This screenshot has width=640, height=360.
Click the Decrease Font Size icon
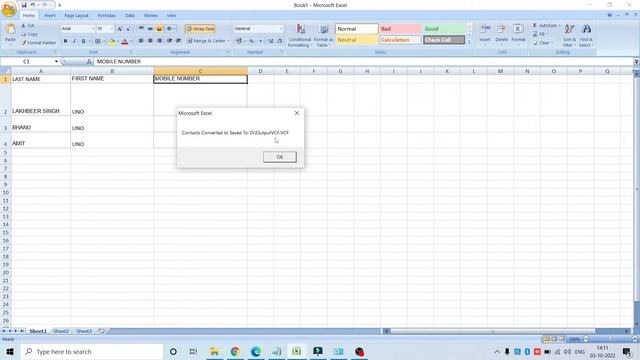click(128, 29)
